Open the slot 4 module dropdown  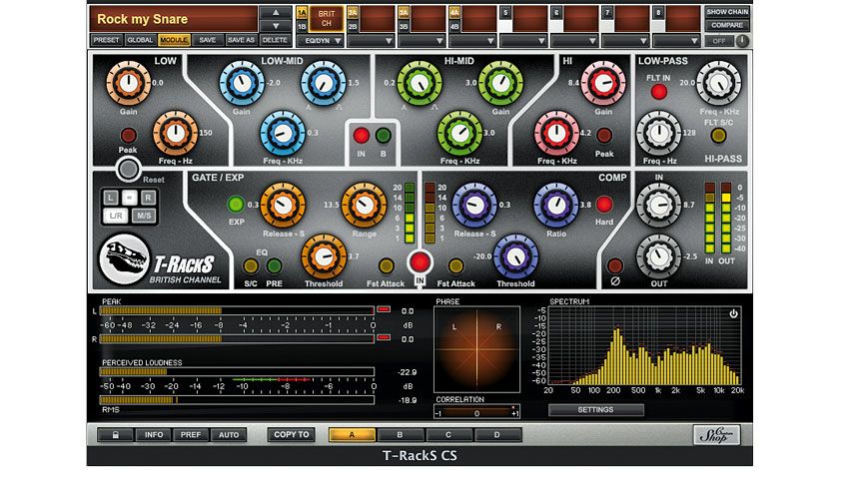pos(472,41)
